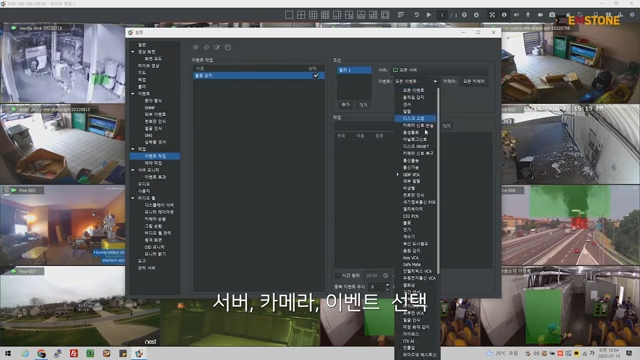The height and width of the screenshot is (360, 640).
Task: Open the 이벤트 combo box dropdown arrow
Action: tap(435, 82)
